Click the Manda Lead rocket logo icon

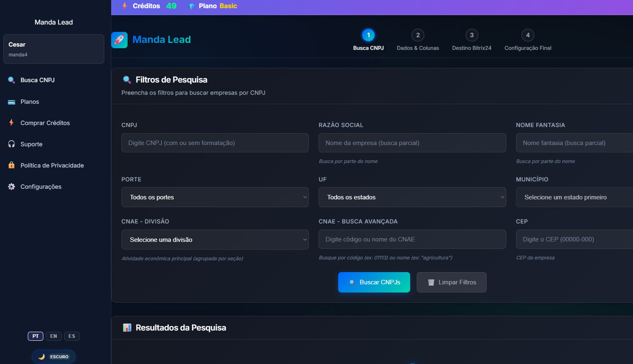click(119, 40)
